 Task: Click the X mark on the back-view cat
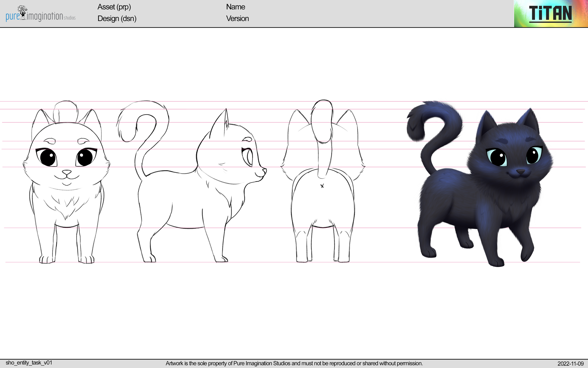coord(322,186)
